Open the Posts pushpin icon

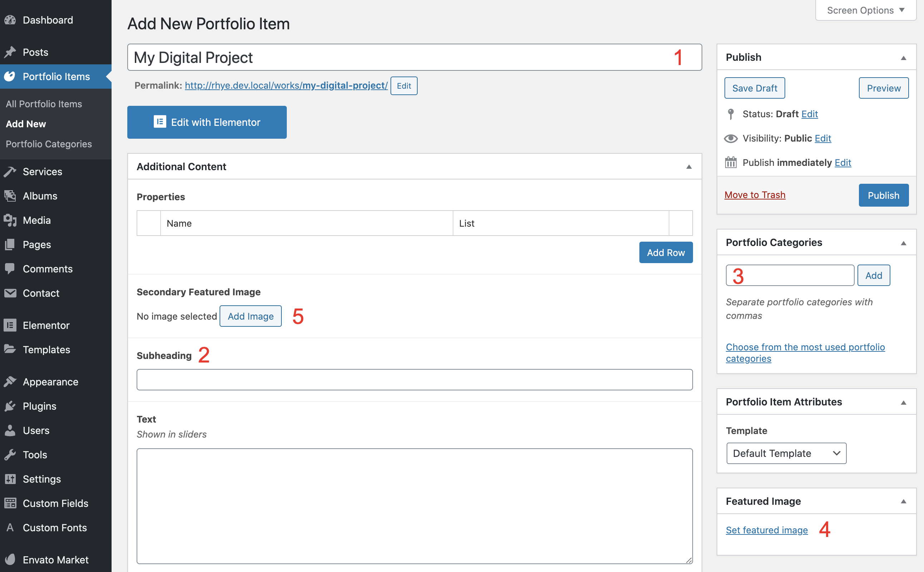(x=10, y=52)
